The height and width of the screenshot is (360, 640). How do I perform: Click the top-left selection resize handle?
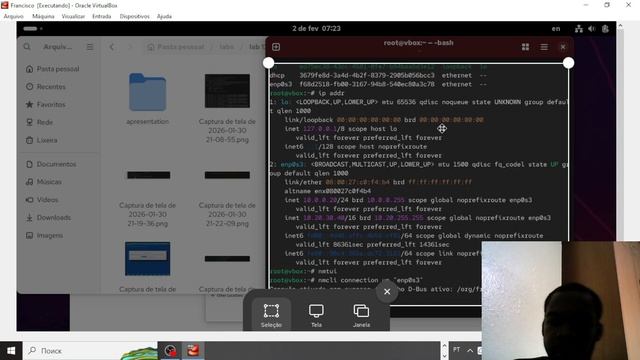point(269,63)
